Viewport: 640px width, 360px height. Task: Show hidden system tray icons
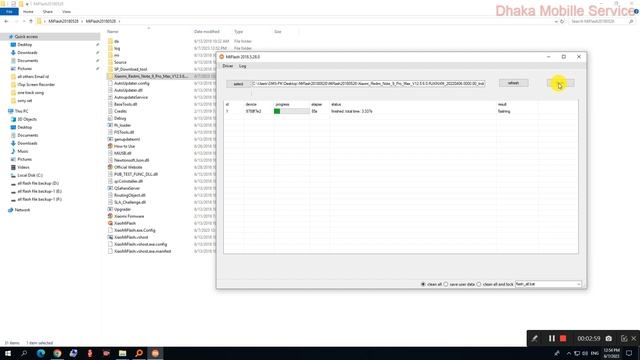[569, 353]
